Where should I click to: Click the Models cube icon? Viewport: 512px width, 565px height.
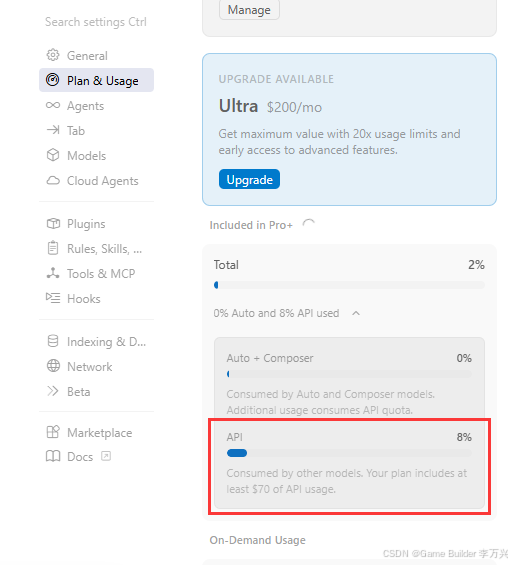point(53,155)
